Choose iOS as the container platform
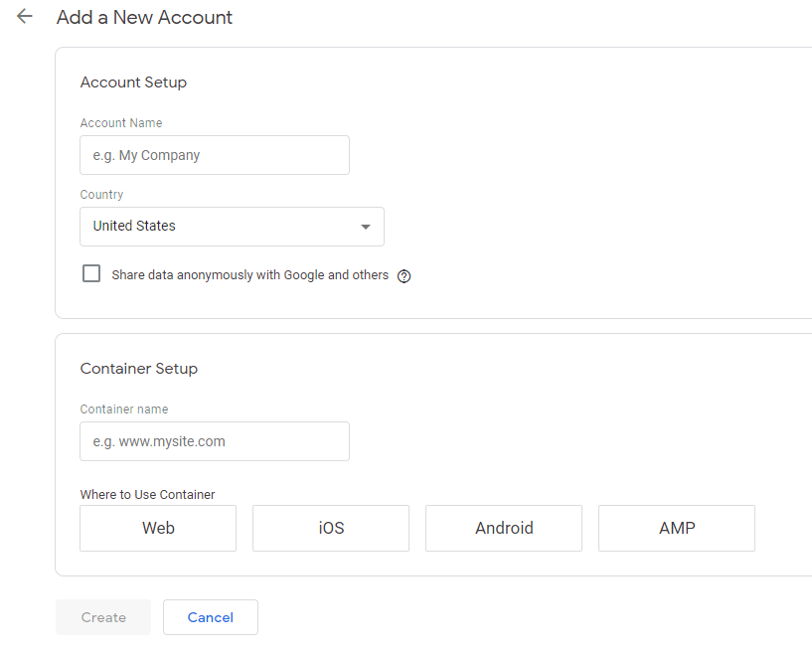The image size is (812, 654). click(x=331, y=528)
